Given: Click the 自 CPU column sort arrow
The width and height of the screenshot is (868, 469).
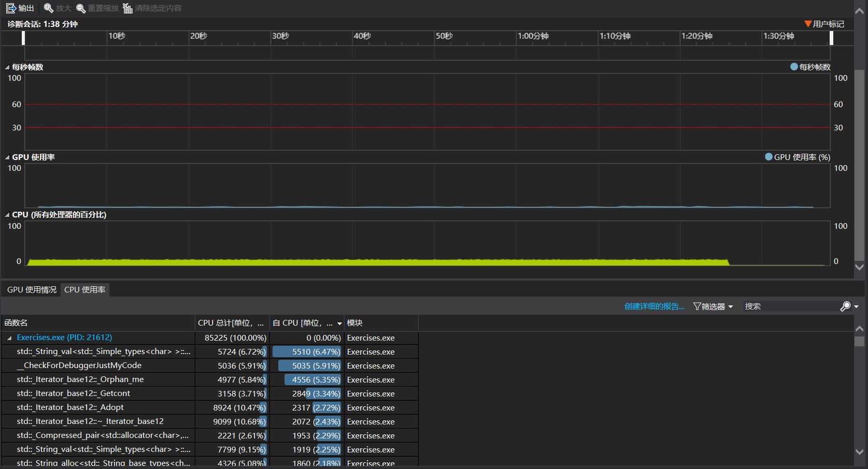Looking at the screenshot, I should click(x=339, y=324).
